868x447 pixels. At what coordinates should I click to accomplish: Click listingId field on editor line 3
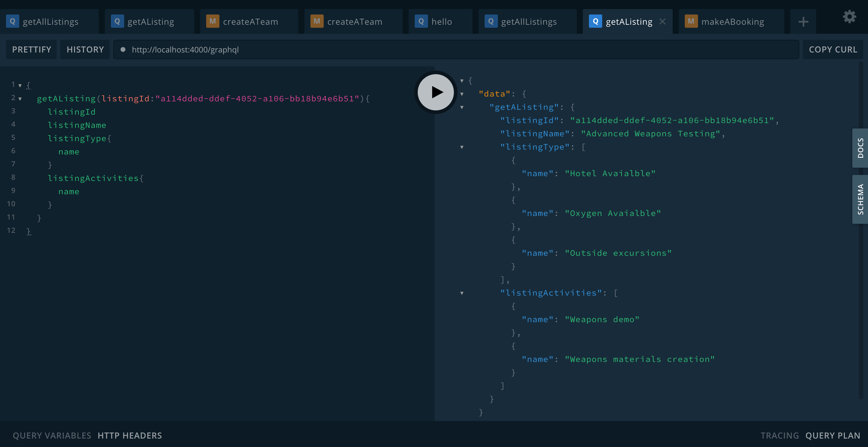pyautogui.click(x=71, y=112)
